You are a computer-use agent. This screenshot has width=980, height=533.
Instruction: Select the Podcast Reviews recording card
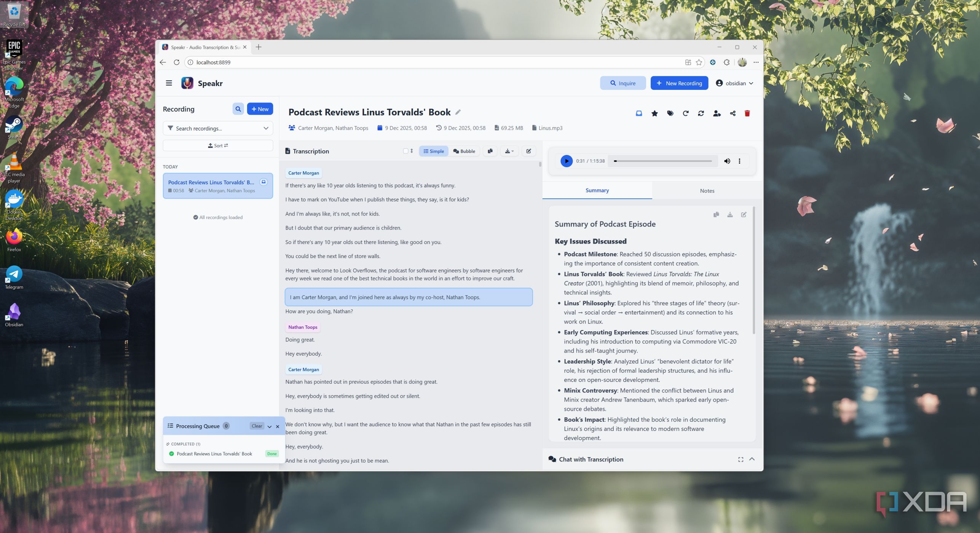[218, 186]
